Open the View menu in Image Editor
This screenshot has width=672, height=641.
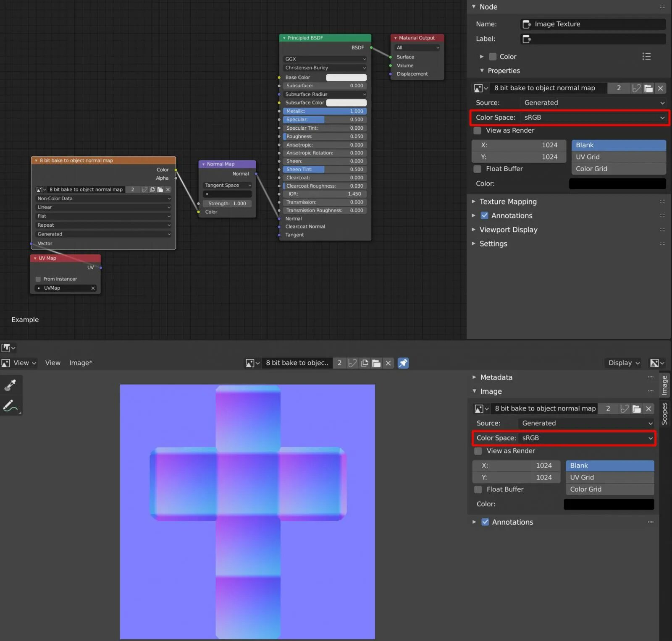point(52,363)
